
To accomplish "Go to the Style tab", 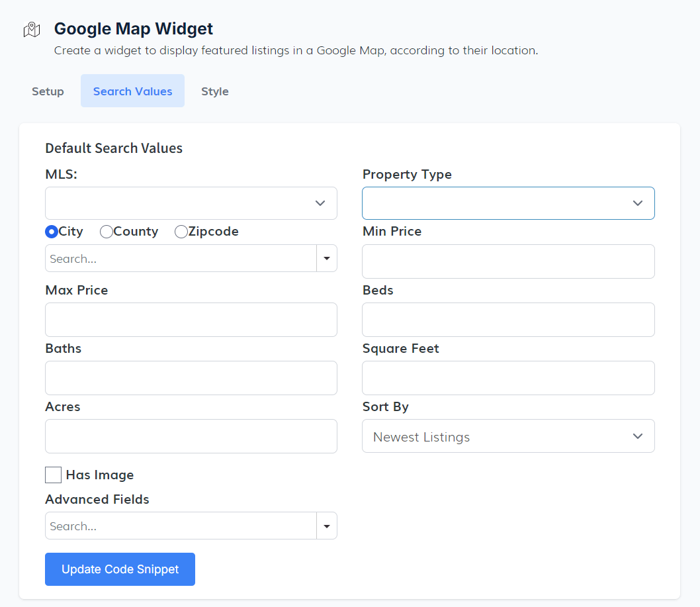I will tap(214, 91).
